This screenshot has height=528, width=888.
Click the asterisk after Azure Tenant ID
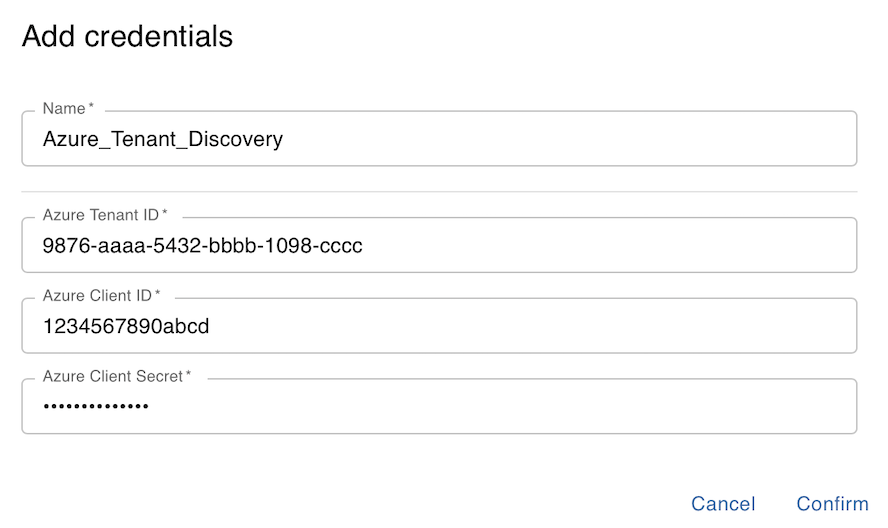pyautogui.click(x=165, y=214)
